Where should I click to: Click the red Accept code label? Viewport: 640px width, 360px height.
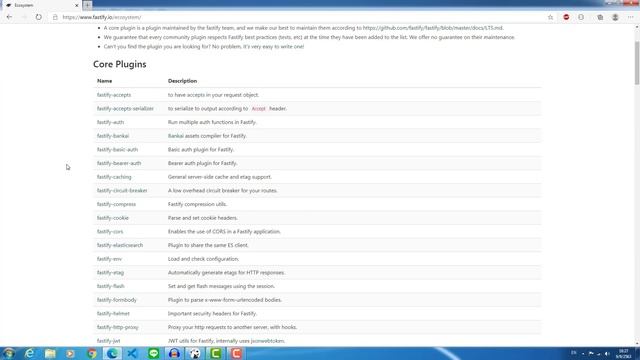coord(258,109)
